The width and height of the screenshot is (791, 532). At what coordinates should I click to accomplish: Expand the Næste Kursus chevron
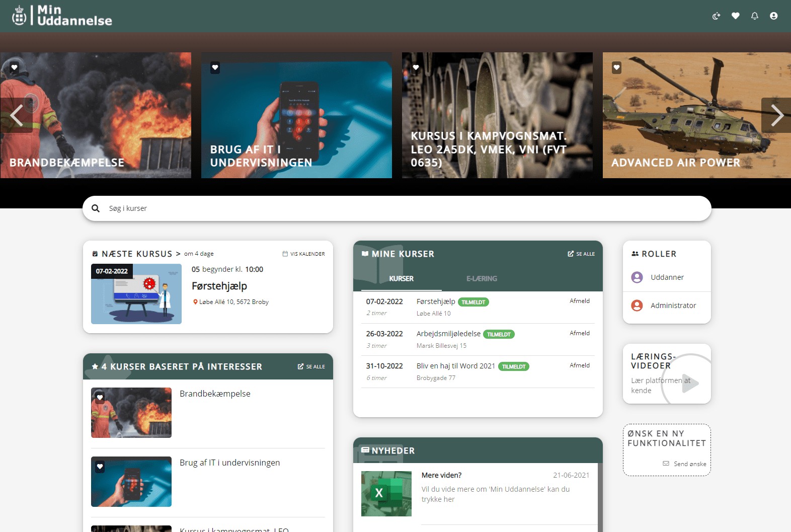coord(178,254)
